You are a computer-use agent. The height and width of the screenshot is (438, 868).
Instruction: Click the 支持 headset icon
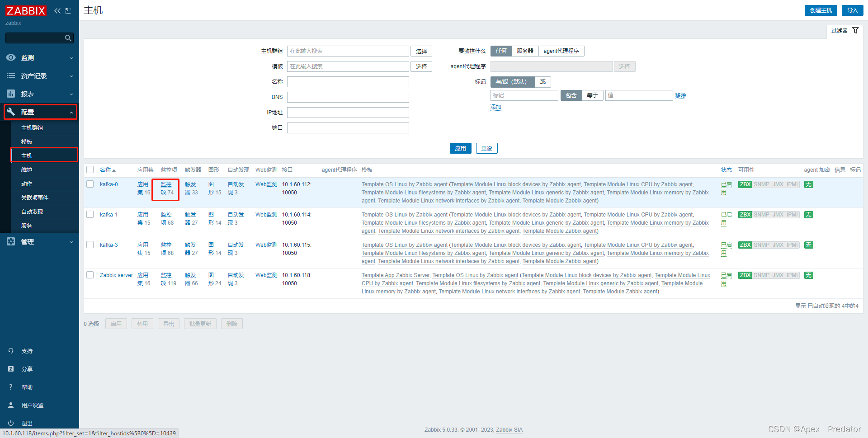pos(11,351)
